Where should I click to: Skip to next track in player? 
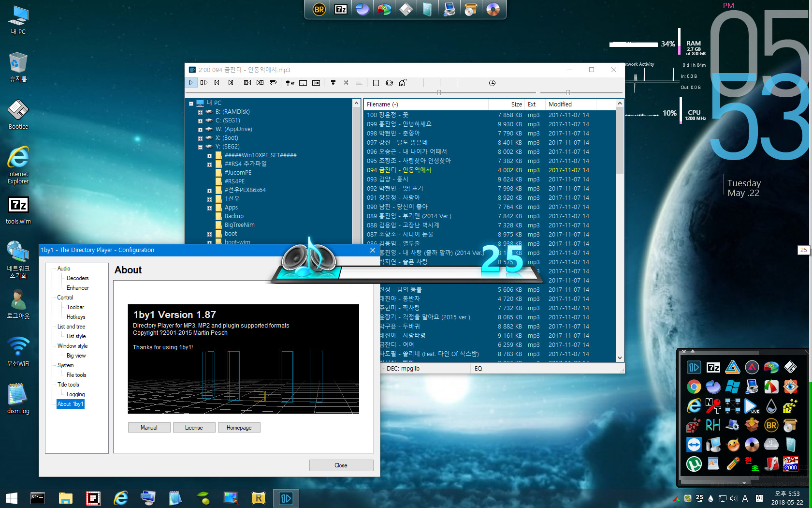click(231, 83)
